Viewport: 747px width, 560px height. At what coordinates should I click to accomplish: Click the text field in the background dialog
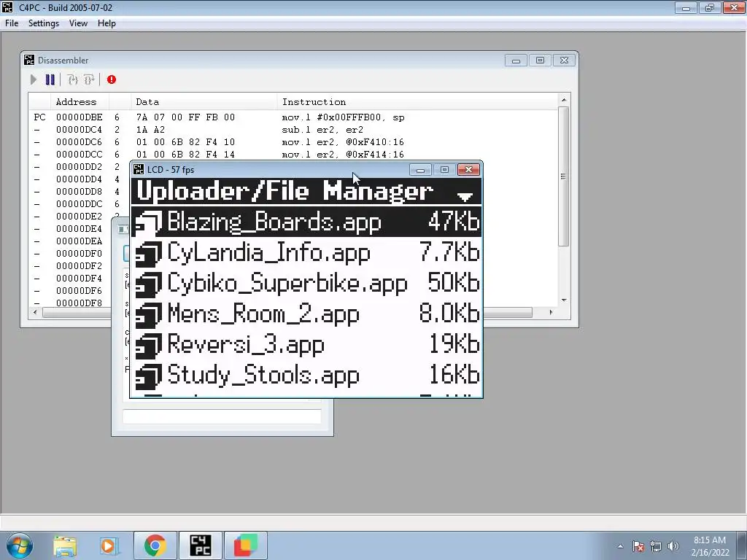pos(222,416)
